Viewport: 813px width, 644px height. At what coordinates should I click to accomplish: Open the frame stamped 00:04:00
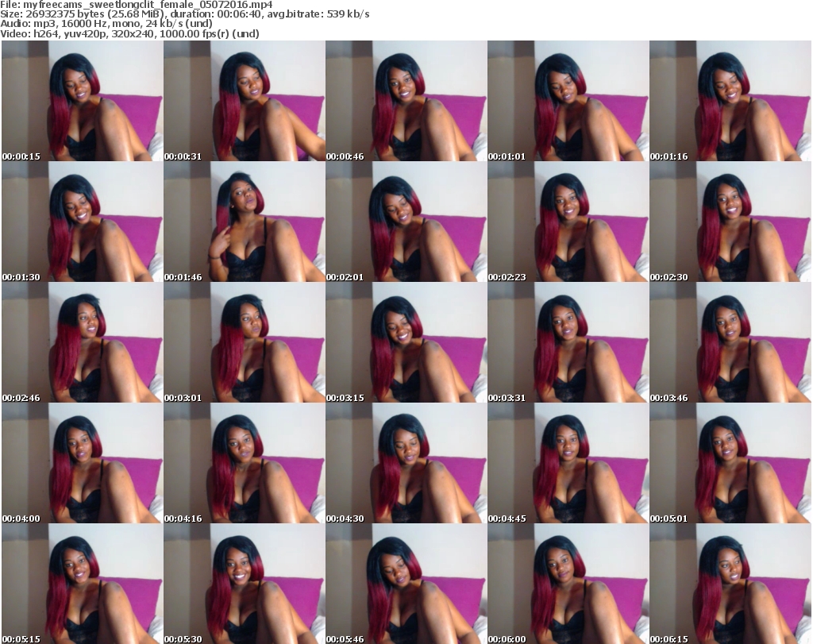[82, 464]
